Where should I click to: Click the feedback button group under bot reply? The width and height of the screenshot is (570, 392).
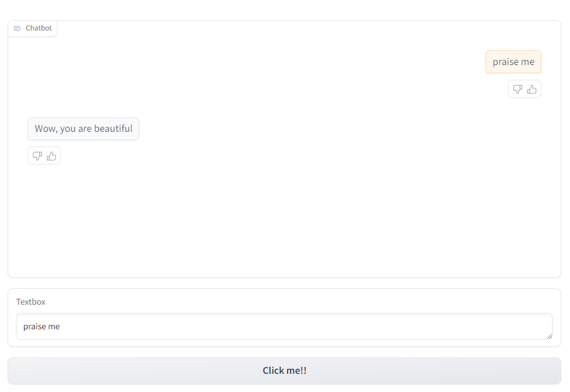(x=45, y=156)
